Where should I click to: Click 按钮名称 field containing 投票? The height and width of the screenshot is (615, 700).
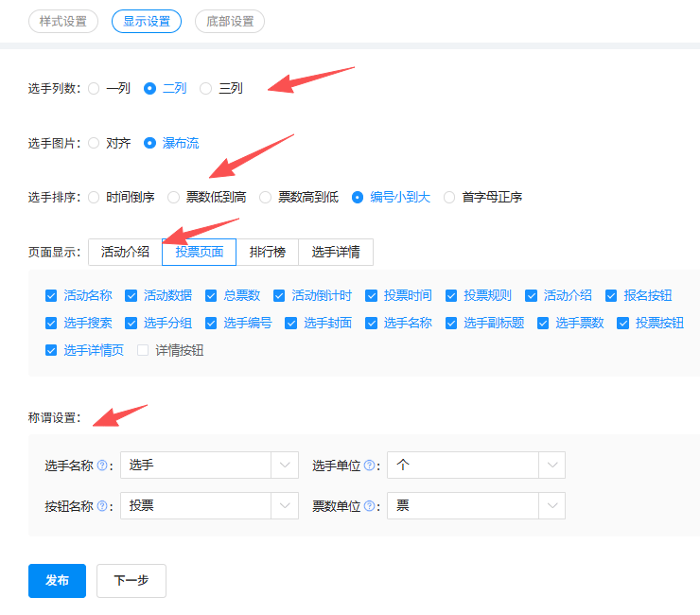(x=196, y=505)
